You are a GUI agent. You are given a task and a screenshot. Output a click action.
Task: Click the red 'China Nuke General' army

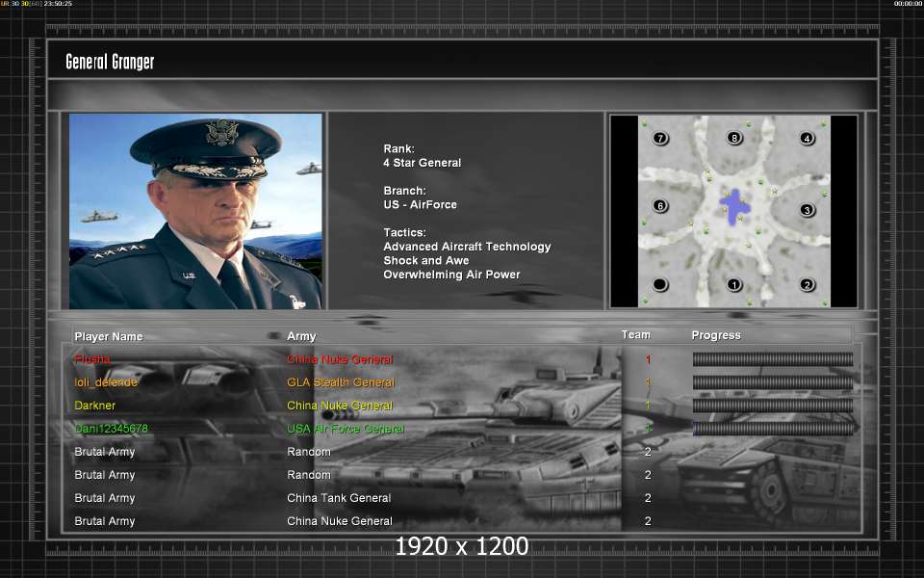[x=340, y=359]
